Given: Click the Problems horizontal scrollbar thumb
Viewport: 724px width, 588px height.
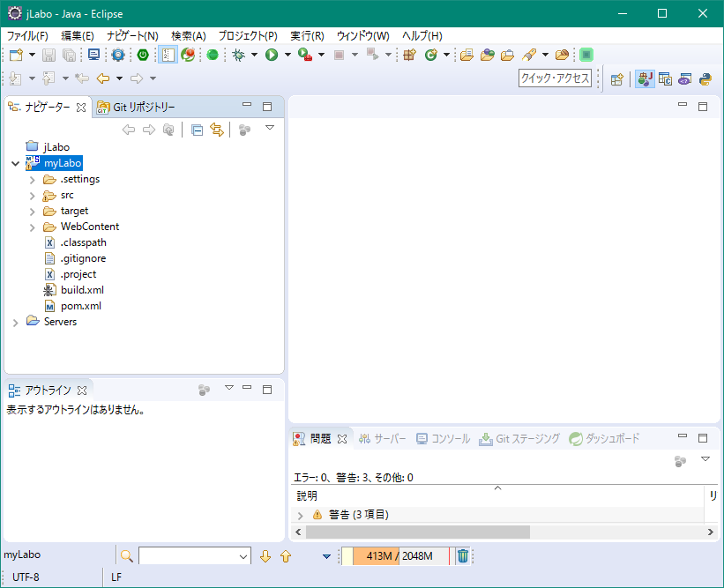Looking at the screenshot, I should (x=418, y=532).
